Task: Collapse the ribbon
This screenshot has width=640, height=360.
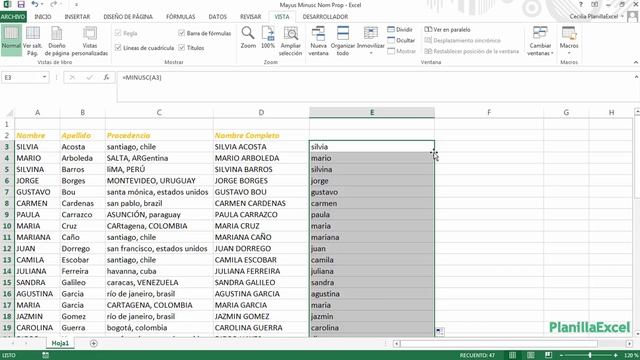Action: pos(636,62)
